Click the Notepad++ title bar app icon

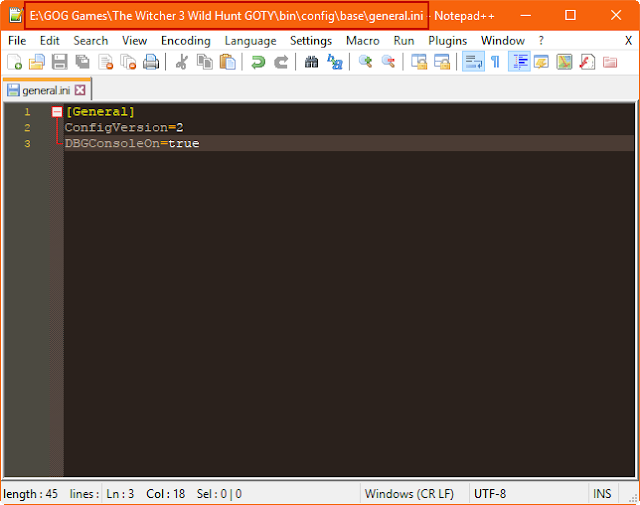tap(16, 16)
